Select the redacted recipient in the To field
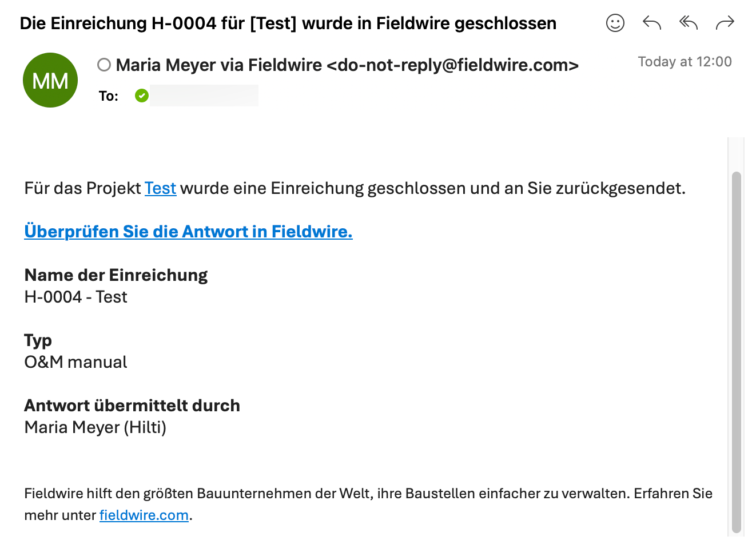The image size is (756, 540). tap(204, 96)
